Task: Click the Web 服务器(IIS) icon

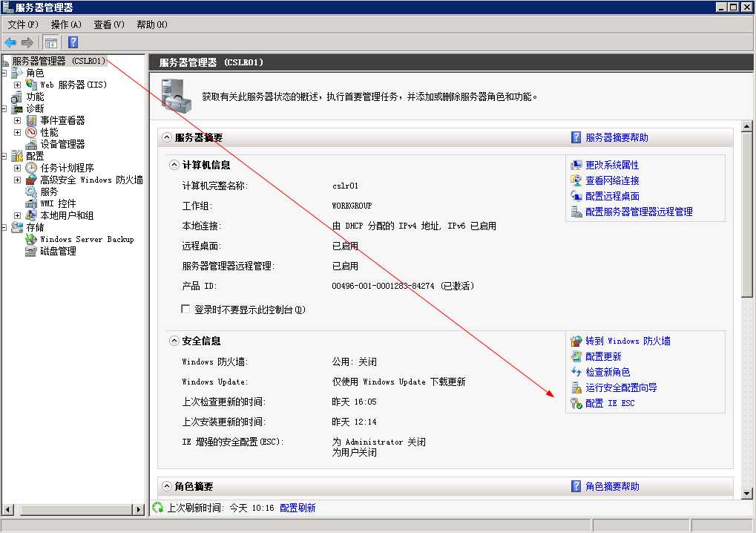Action: [31, 85]
